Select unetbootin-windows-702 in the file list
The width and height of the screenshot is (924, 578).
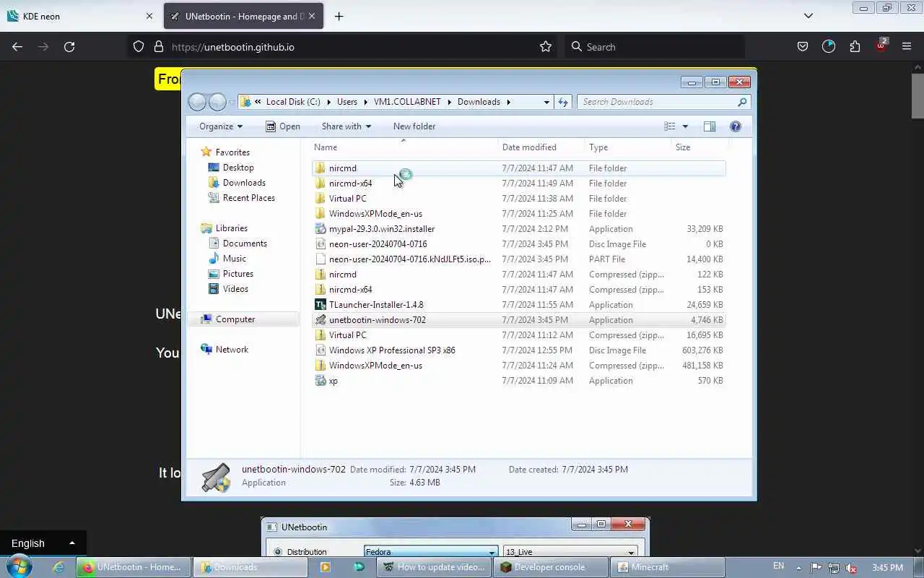pos(518,320)
